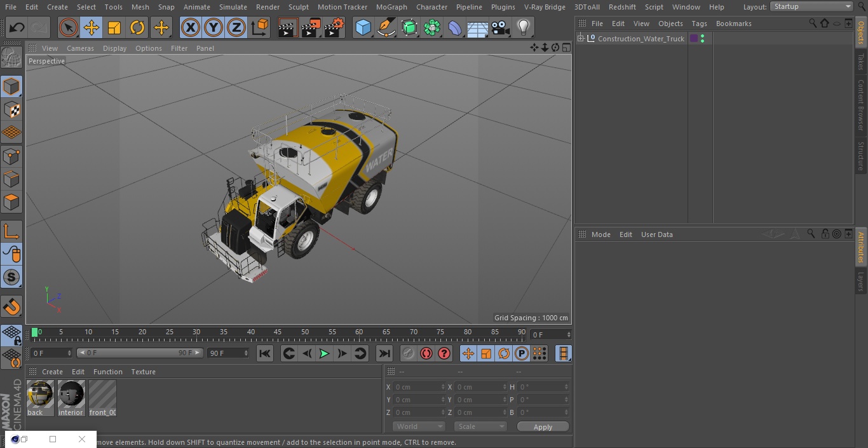The height and width of the screenshot is (448, 868).
Task: Open the Attributes side tab
Action: pyautogui.click(x=861, y=247)
